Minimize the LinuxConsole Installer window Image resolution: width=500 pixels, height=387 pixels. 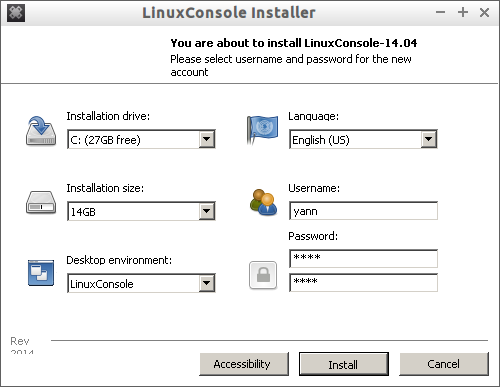pos(440,13)
